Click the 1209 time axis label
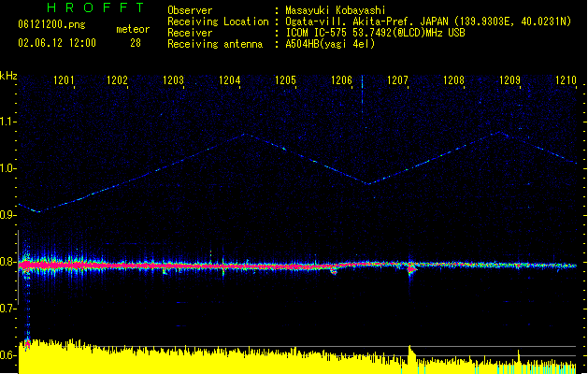This screenshot has height=374, width=588. pos(510,80)
